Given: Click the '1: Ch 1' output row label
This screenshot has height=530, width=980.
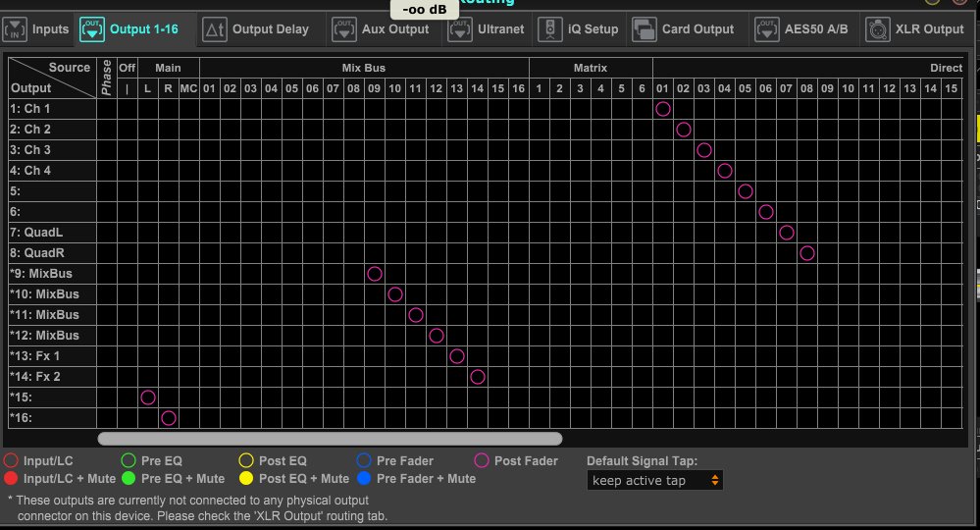Looking at the screenshot, I should [53, 109].
